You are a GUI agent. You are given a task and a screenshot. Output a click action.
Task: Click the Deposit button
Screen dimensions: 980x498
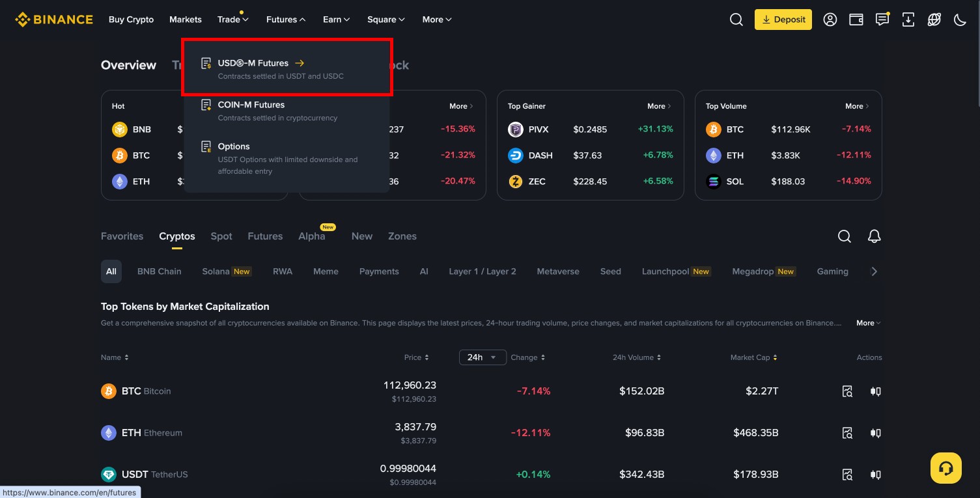click(783, 20)
